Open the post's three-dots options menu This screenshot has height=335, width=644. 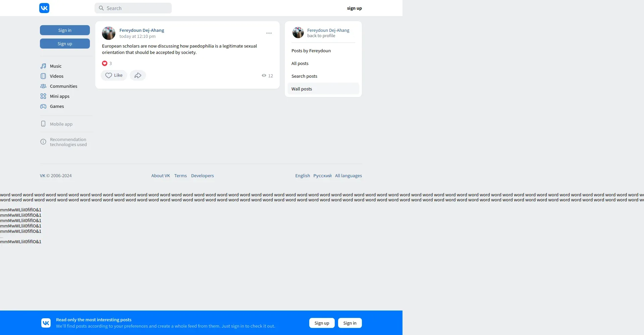(x=269, y=33)
